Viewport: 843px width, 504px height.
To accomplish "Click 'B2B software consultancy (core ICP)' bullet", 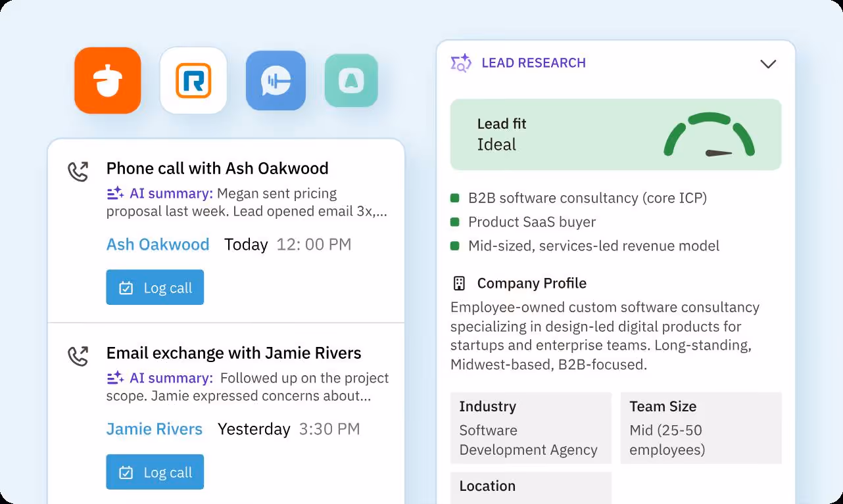I will point(579,198).
